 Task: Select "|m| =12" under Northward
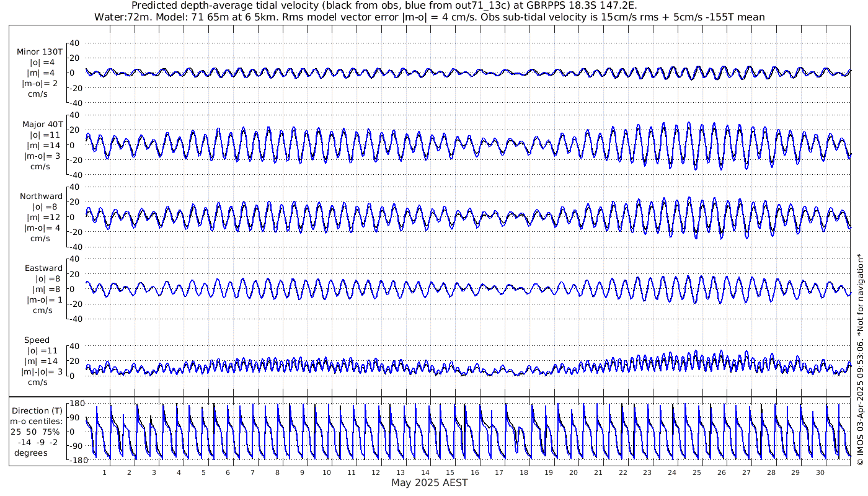point(45,218)
